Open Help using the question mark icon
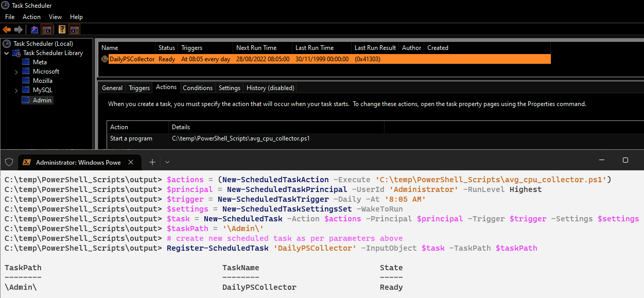The image size is (644, 298). pos(61,29)
